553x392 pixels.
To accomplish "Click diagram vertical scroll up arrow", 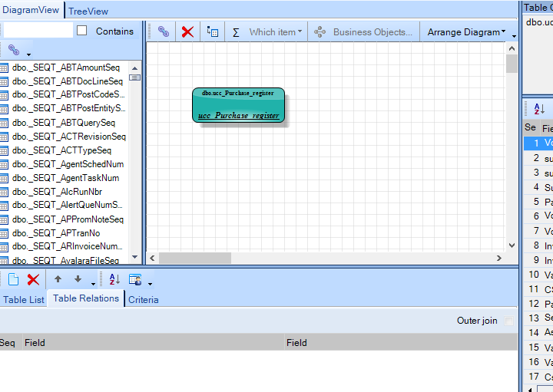I will (512, 48).
